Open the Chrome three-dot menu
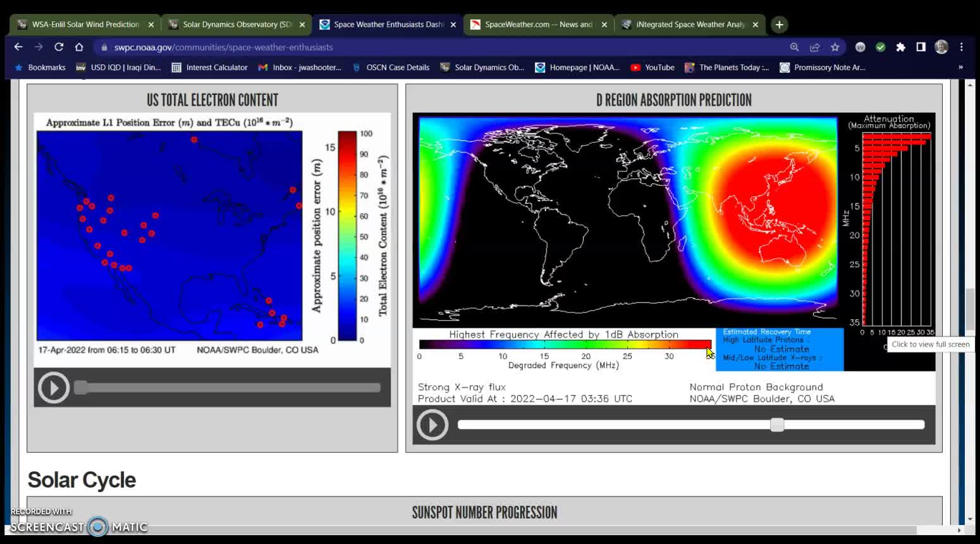The width and height of the screenshot is (980, 544). [x=962, y=47]
